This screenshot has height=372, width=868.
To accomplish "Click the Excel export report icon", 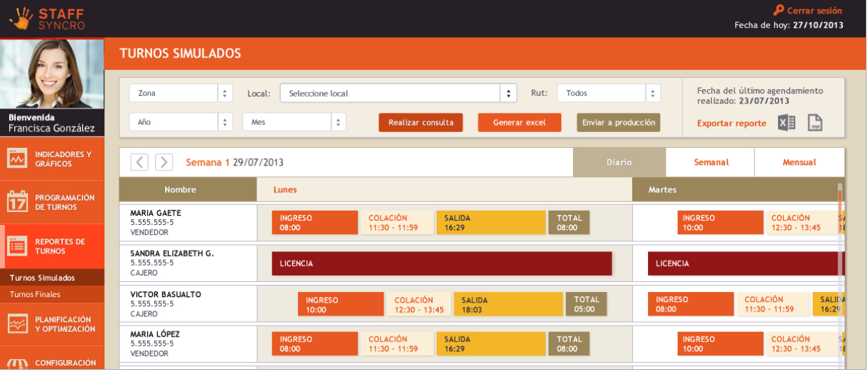I will coord(787,123).
